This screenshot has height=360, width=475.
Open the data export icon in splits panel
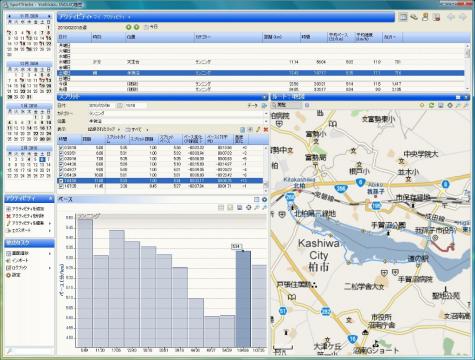click(x=264, y=106)
